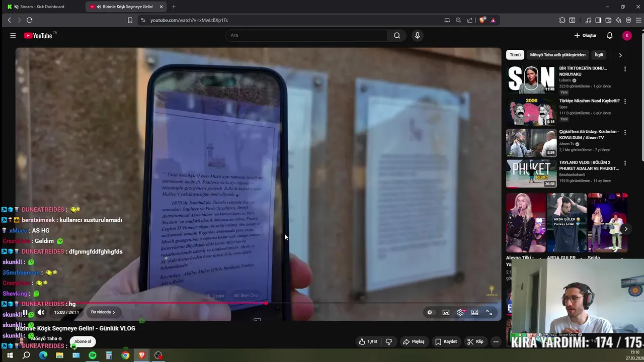
Task: Open a new browser tab
Action: tap(174, 7)
